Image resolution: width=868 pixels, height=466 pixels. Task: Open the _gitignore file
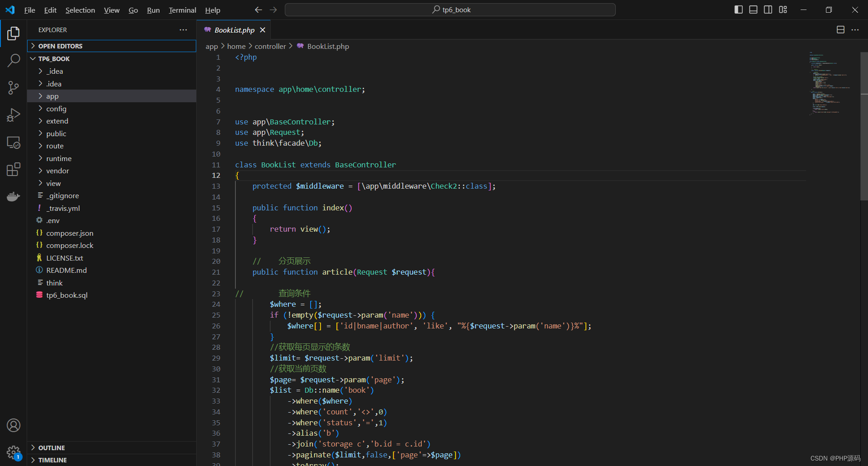(112, 195)
